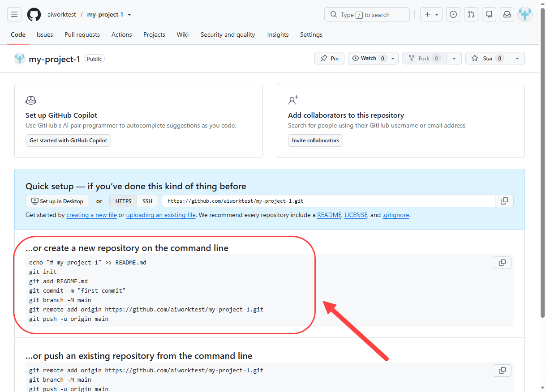Open Pull requests icon in top bar
The image size is (546, 392).
point(471,14)
